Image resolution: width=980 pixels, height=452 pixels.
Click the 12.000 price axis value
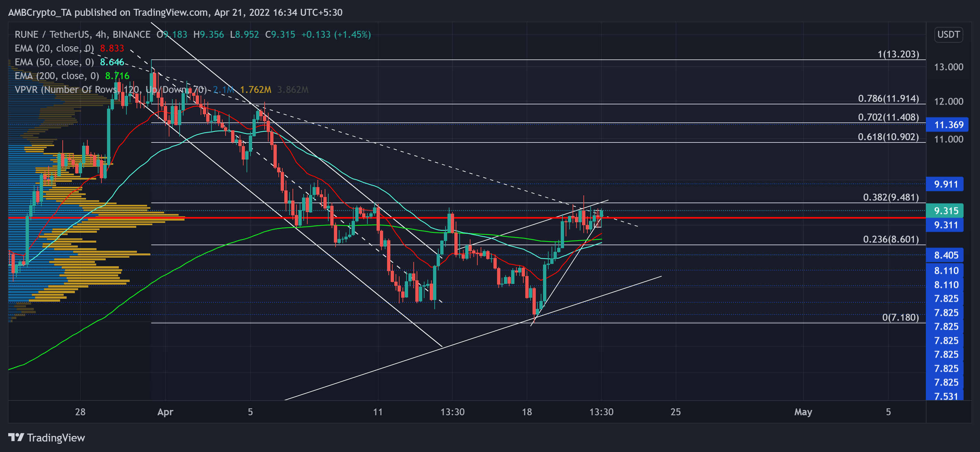[x=948, y=101]
